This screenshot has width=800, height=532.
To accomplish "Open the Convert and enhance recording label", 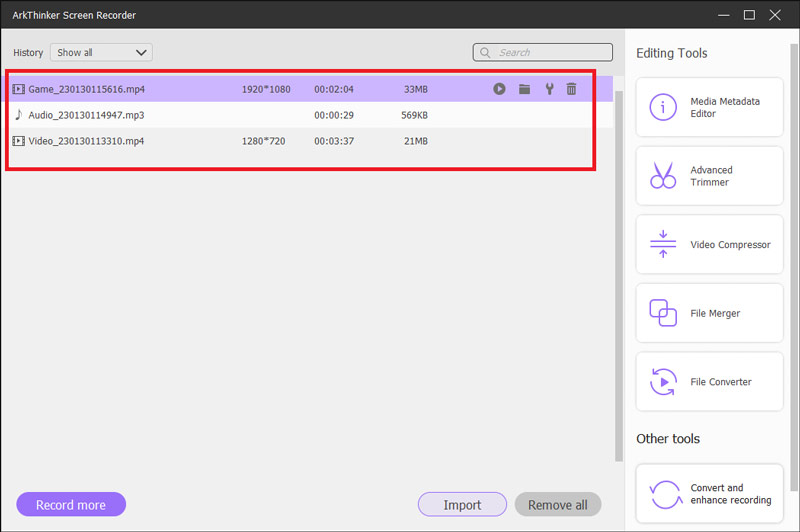I will click(731, 494).
